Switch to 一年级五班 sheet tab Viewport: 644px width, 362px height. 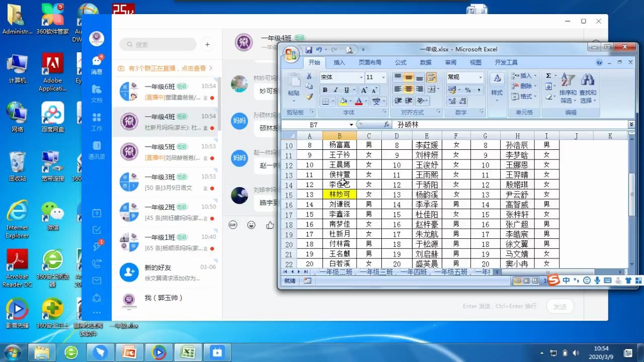[x=451, y=272]
